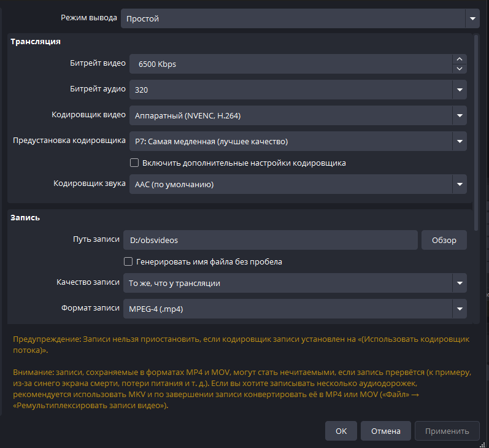Click the Отмена cancel button

point(385,431)
